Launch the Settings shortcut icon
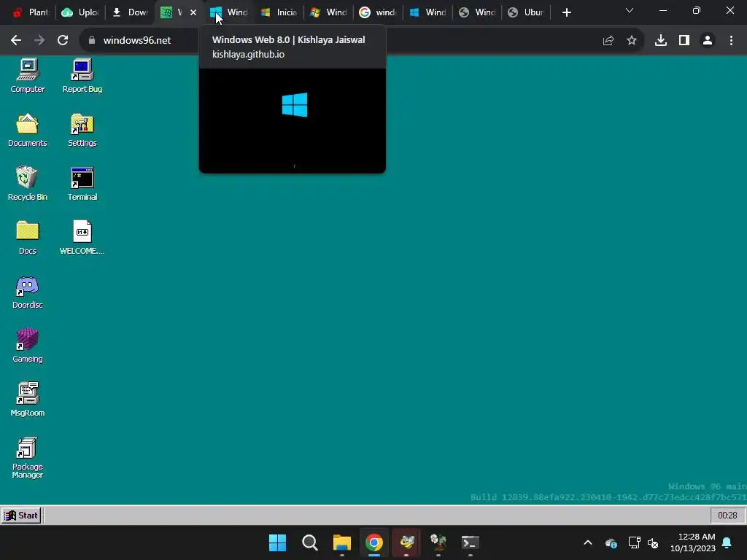The image size is (747, 560). (x=82, y=130)
